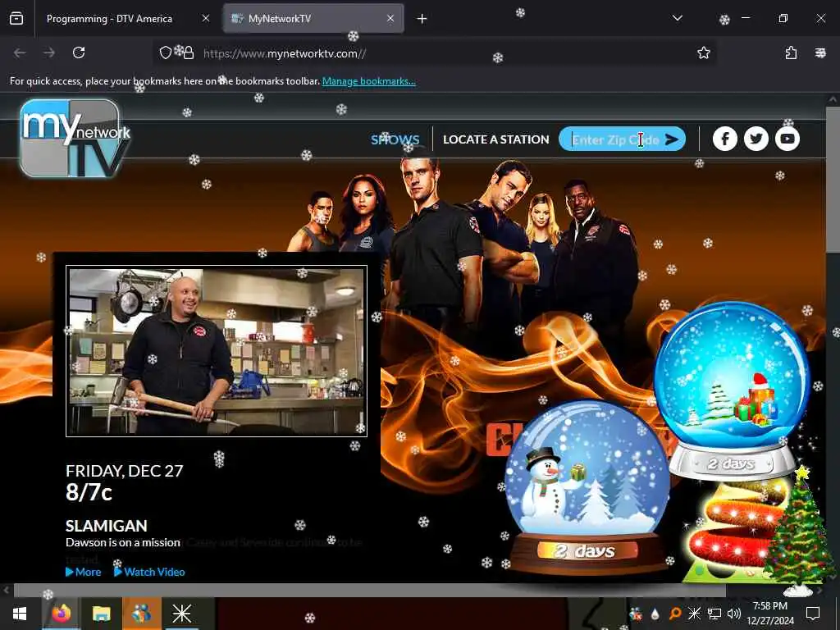840x630 pixels.
Task: Click the Firefox taskbar icon
Action: [x=61, y=614]
